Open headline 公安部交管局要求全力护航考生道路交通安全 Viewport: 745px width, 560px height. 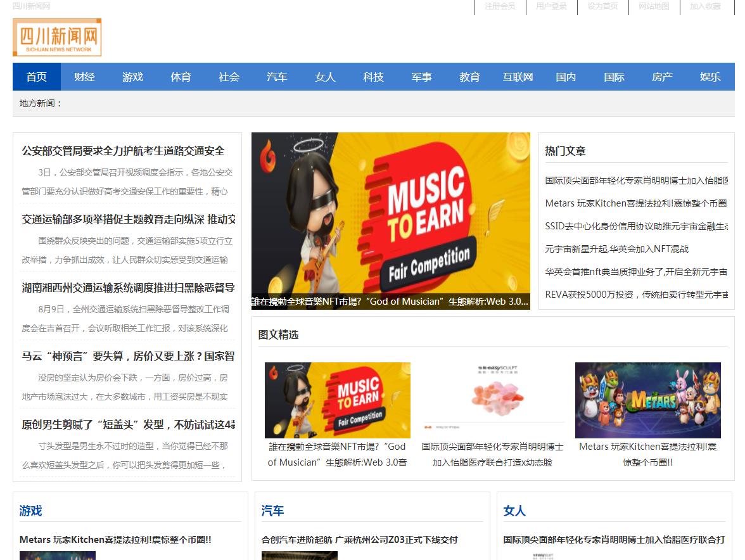(123, 151)
